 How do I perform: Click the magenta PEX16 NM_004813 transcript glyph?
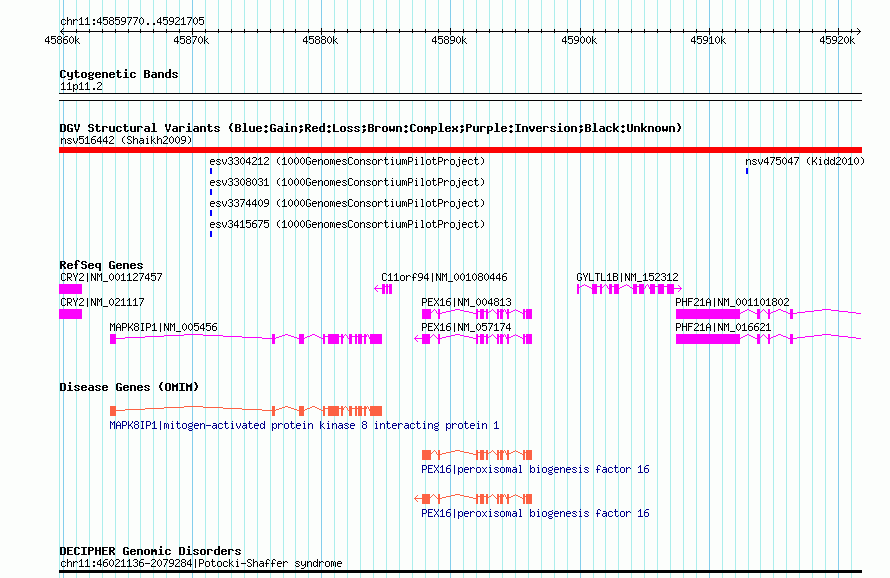click(x=477, y=314)
